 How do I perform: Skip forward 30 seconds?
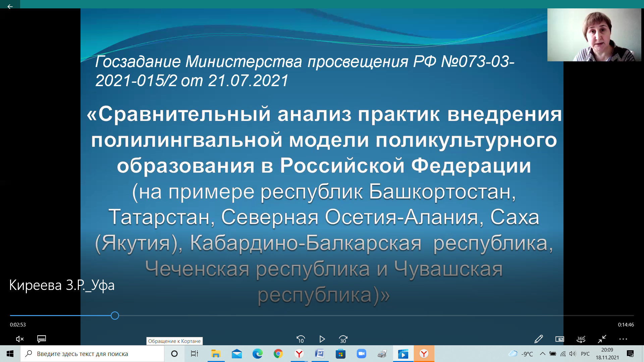[x=343, y=339]
